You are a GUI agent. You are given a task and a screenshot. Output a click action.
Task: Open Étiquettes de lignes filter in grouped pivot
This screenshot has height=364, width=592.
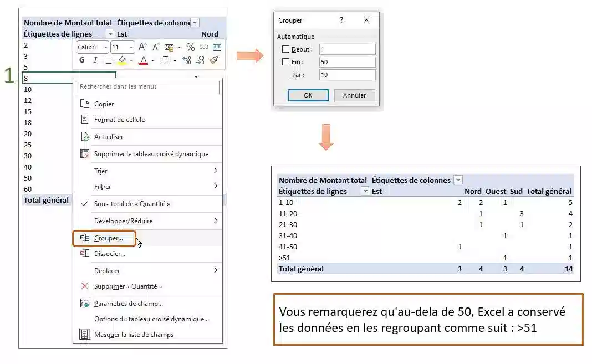point(365,191)
